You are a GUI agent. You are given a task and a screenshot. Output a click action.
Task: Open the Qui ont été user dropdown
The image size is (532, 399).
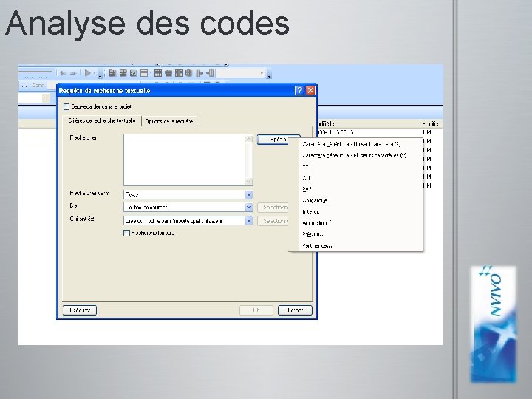coord(249,221)
